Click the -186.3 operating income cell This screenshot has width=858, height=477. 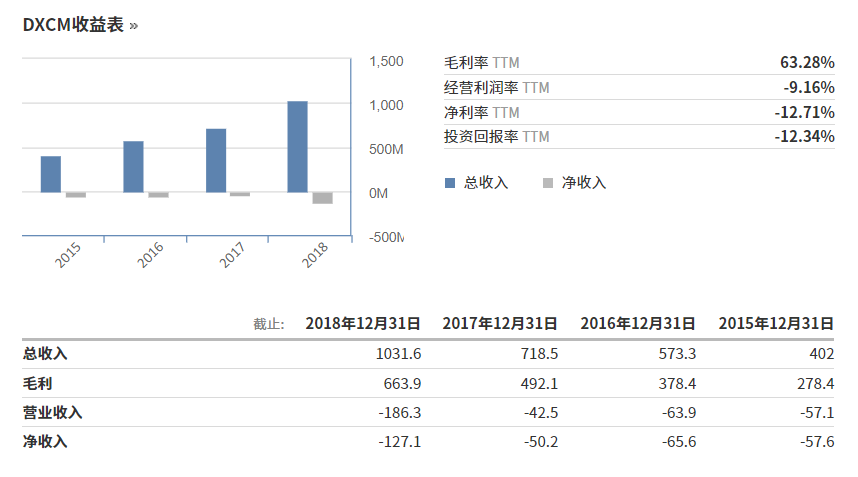point(399,412)
